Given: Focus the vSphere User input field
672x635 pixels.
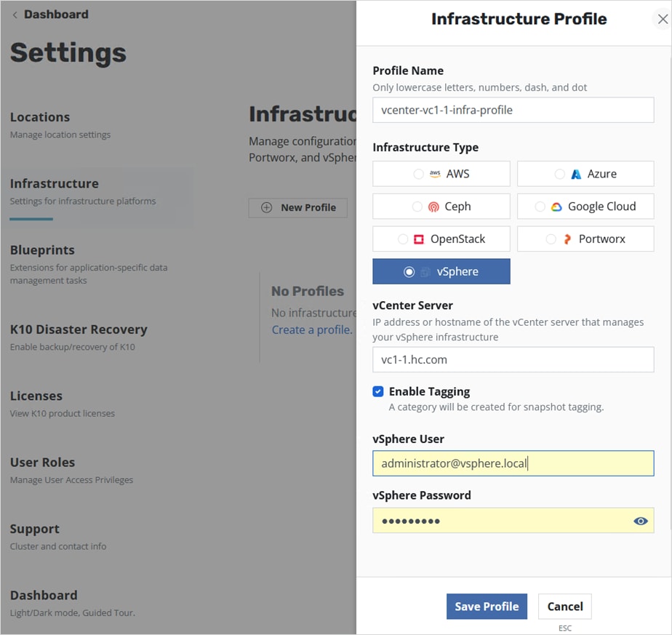Looking at the screenshot, I should (513, 463).
